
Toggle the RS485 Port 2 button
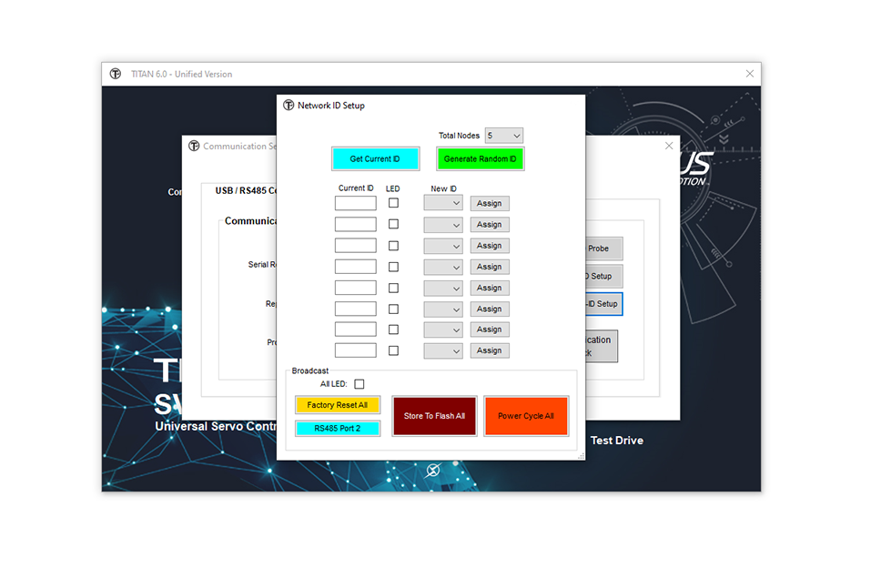[x=337, y=428]
